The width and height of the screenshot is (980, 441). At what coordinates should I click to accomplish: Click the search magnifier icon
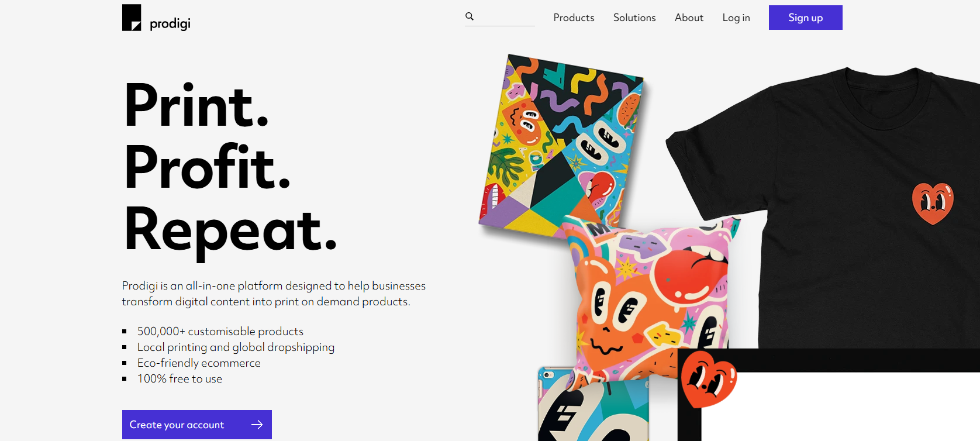pyautogui.click(x=470, y=16)
